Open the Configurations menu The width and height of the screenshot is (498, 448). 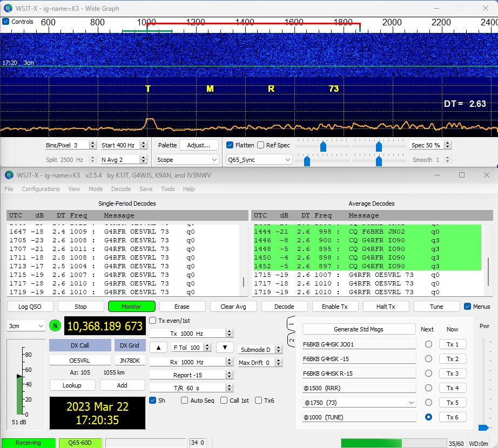(41, 189)
